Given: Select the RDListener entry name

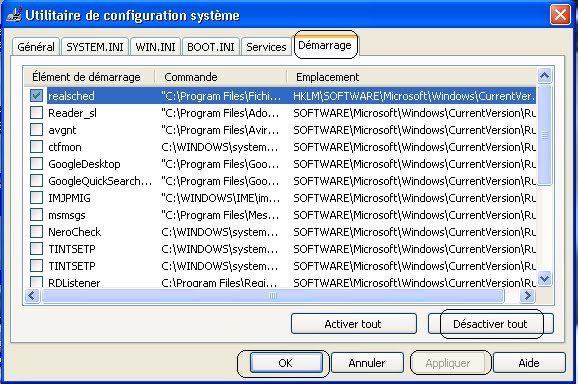Looking at the screenshot, I should (x=74, y=283).
